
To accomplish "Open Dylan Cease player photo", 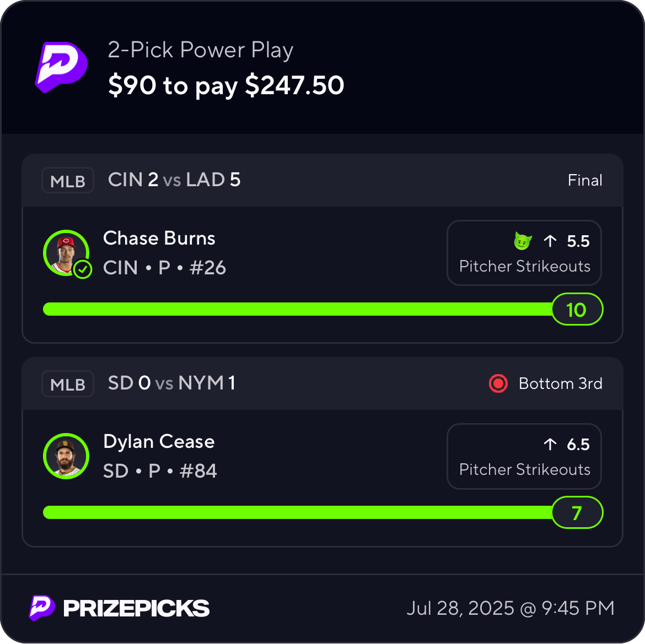I will [66, 456].
